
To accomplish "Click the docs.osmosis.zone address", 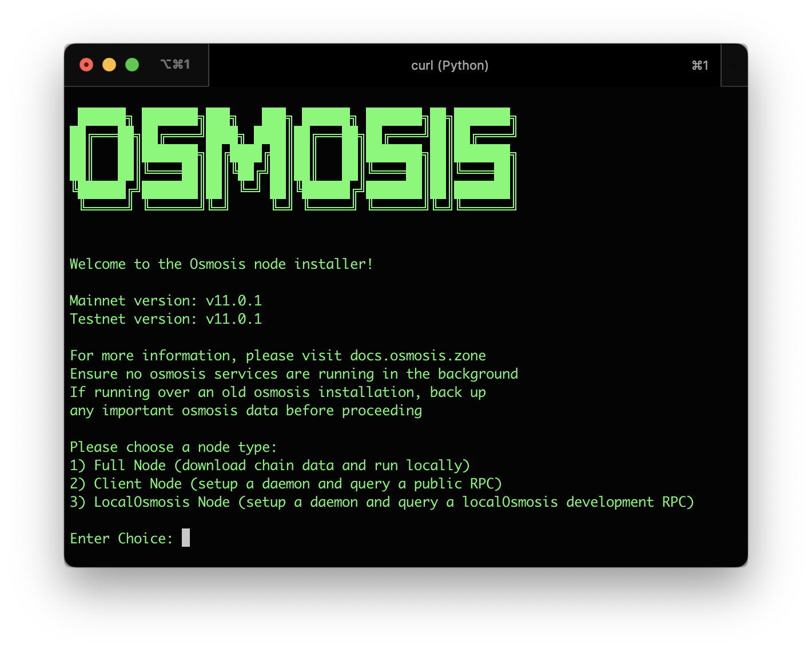I will point(418,356).
